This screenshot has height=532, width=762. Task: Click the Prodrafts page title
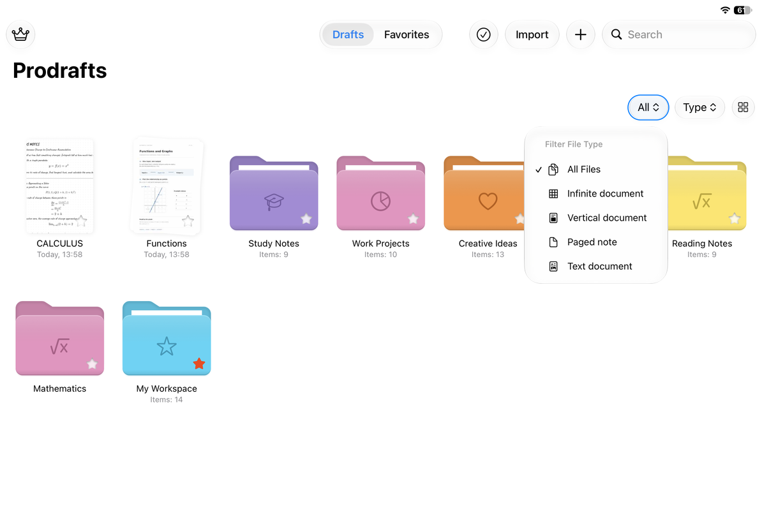[x=60, y=71]
